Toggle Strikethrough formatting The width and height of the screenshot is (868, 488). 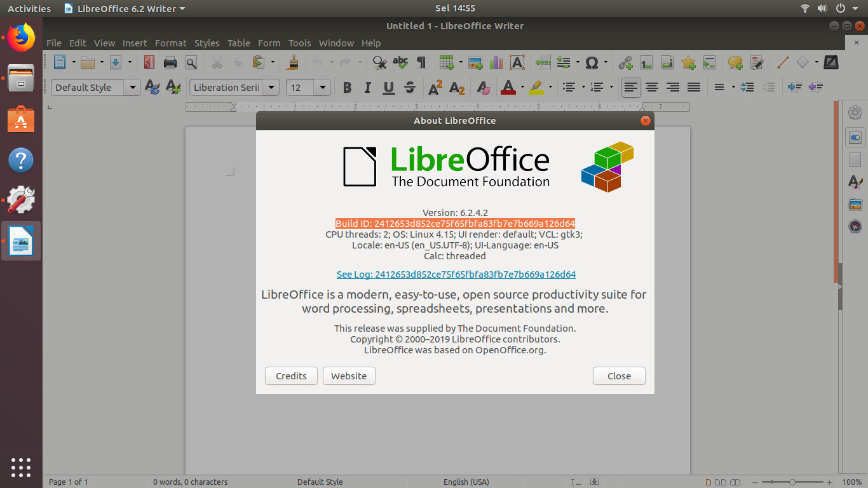[410, 87]
